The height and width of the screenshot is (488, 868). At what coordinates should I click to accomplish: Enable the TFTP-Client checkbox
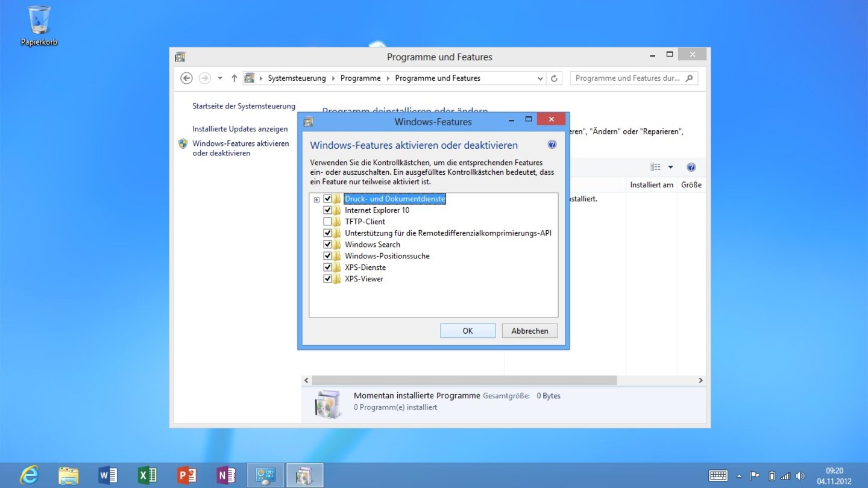pos(327,222)
